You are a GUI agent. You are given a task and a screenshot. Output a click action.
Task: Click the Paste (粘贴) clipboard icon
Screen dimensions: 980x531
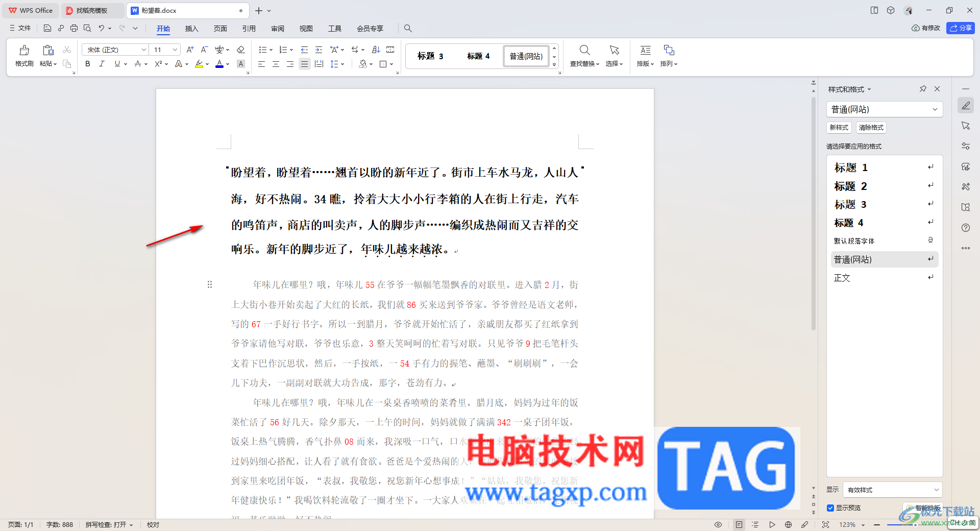[48, 50]
